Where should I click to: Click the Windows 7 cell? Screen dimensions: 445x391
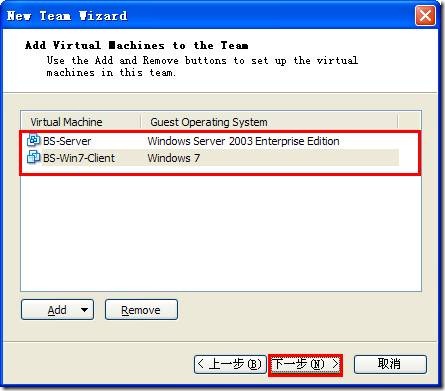pos(174,158)
